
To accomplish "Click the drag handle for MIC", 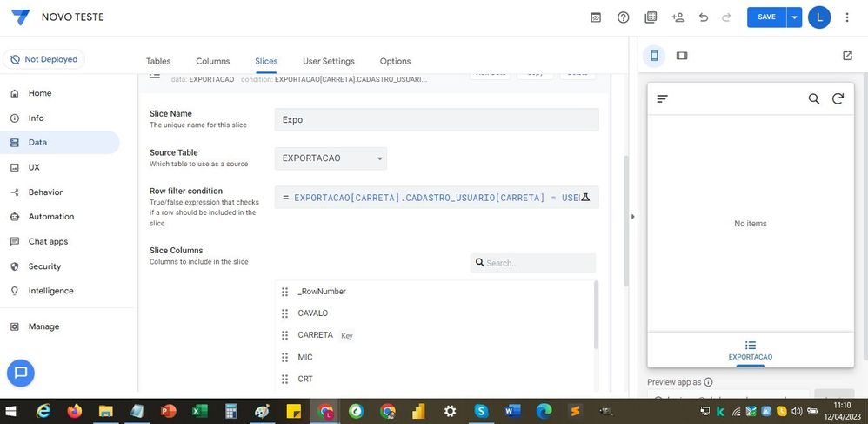I will 285,358.
